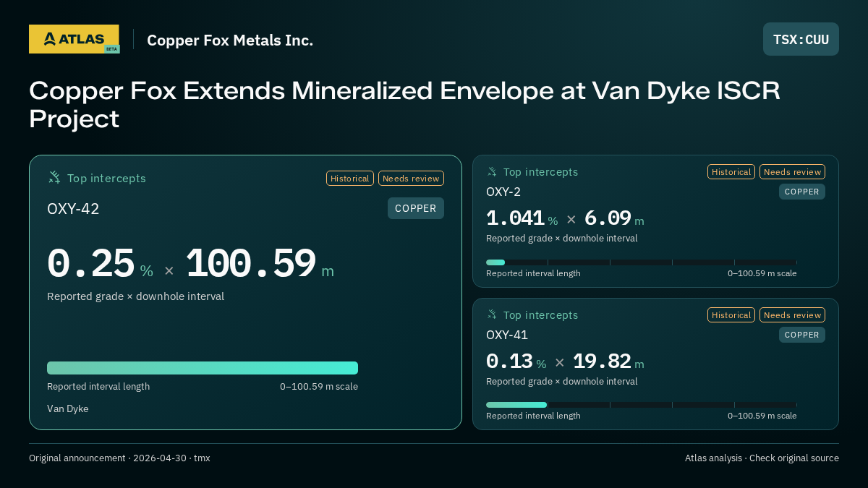Screen dimensions: 868x488
Task: Click the OXY-42 hole name
Action: tap(73, 209)
